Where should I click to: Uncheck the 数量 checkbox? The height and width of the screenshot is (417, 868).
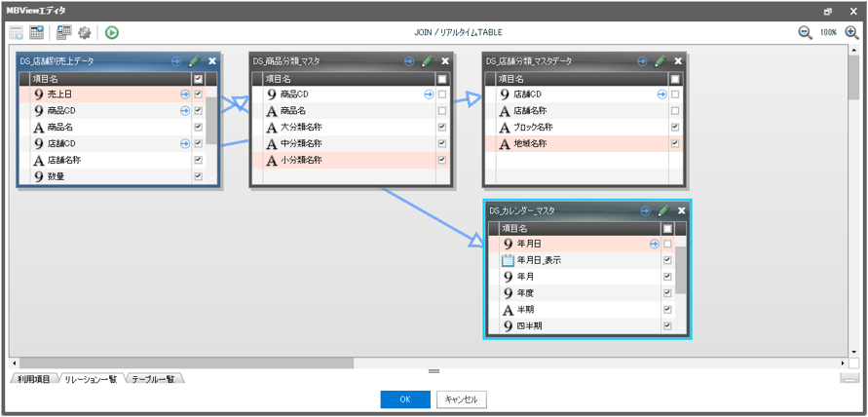click(198, 176)
